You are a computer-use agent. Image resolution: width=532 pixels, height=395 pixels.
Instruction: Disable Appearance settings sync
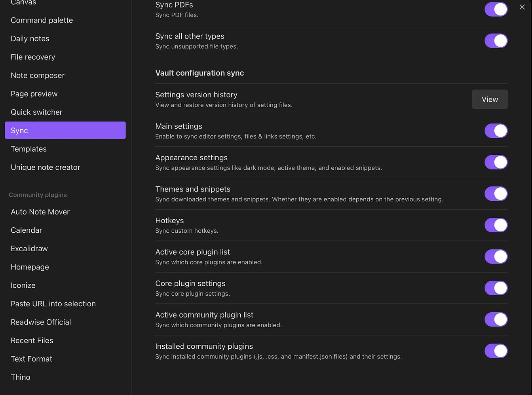click(496, 162)
